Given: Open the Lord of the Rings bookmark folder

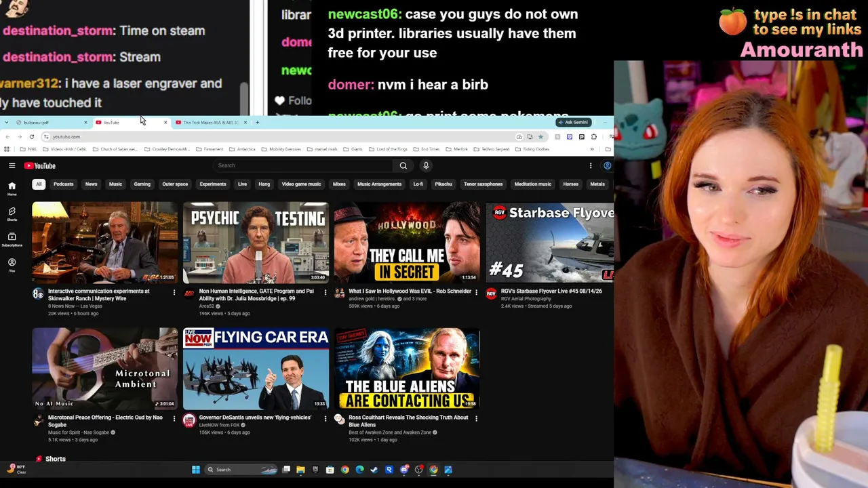Looking at the screenshot, I should (x=389, y=149).
